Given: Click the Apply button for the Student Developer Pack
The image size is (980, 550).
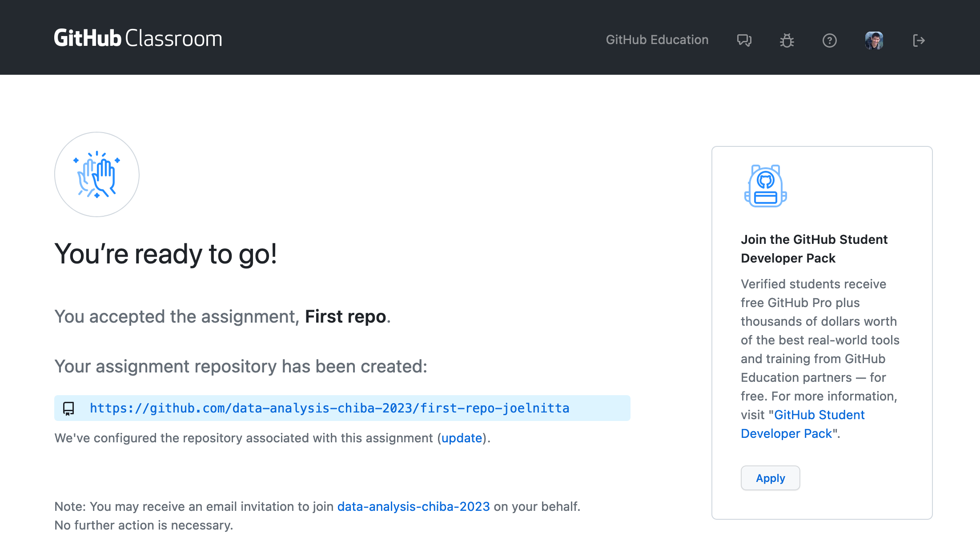Looking at the screenshot, I should [x=770, y=478].
